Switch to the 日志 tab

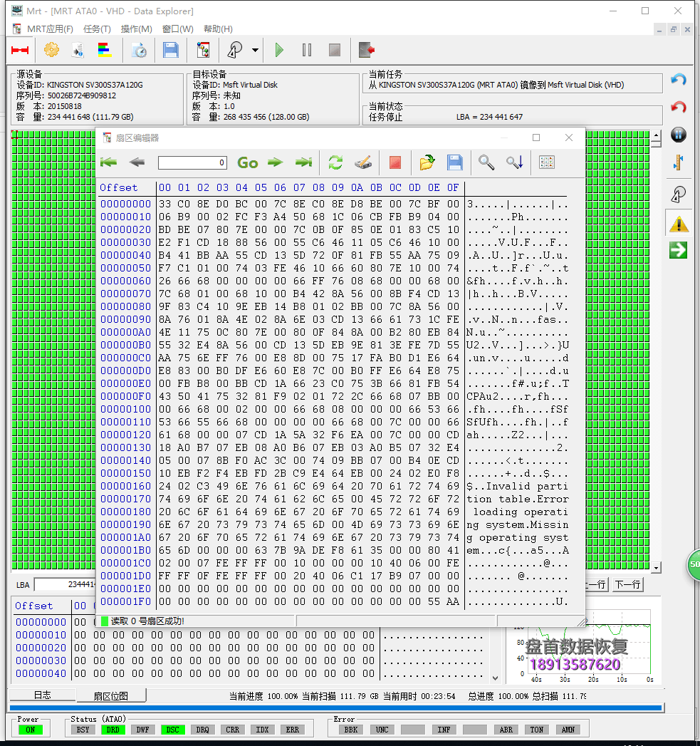42,695
